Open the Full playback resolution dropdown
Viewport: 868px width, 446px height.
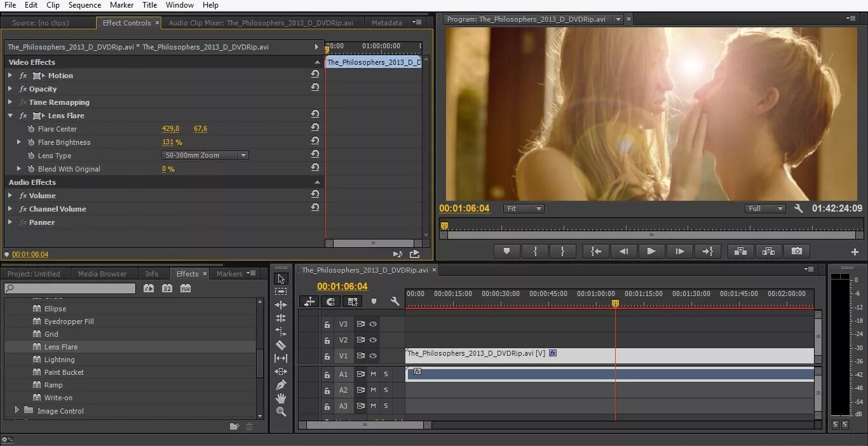pyautogui.click(x=766, y=208)
